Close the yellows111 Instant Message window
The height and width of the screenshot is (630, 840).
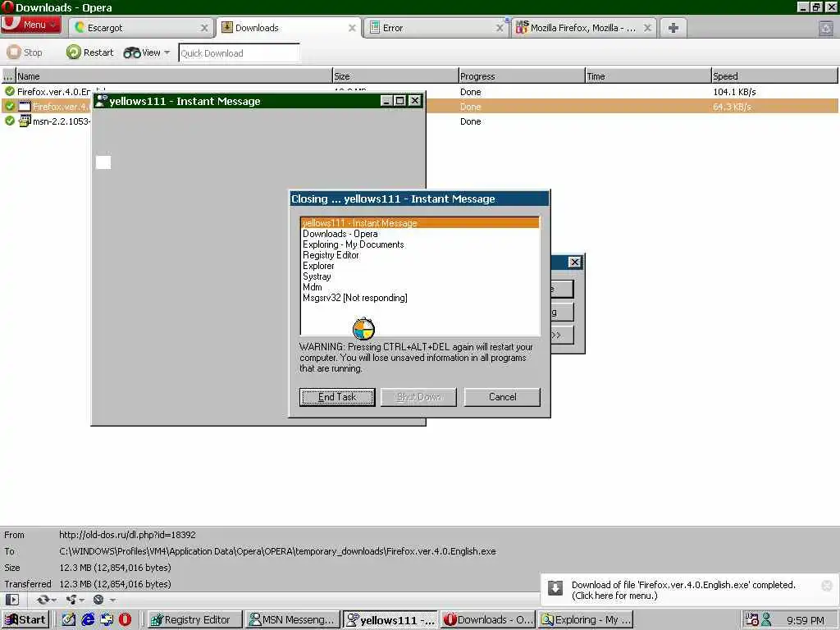coord(414,101)
